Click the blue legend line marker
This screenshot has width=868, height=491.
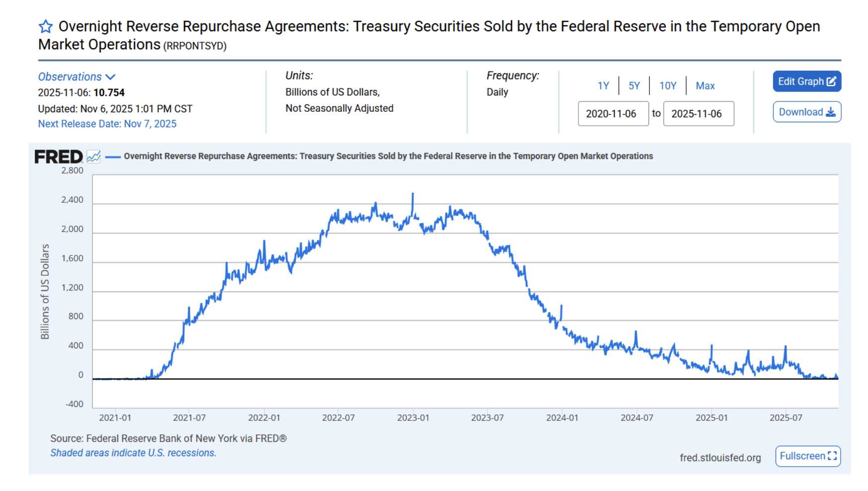(114, 156)
